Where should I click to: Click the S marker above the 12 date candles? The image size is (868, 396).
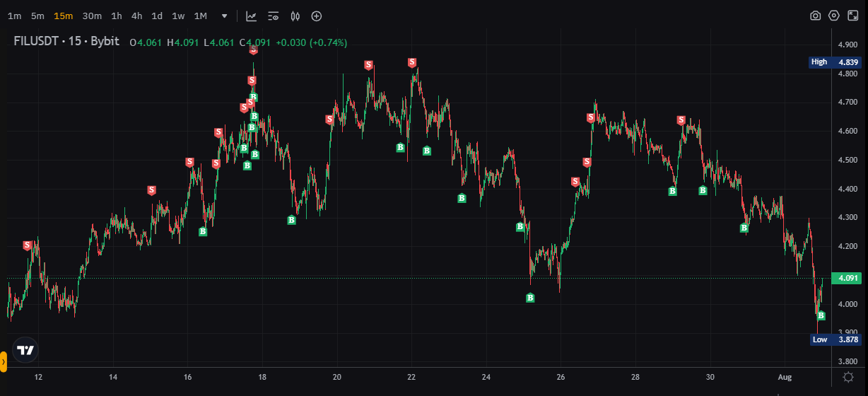tap(27, 245)
